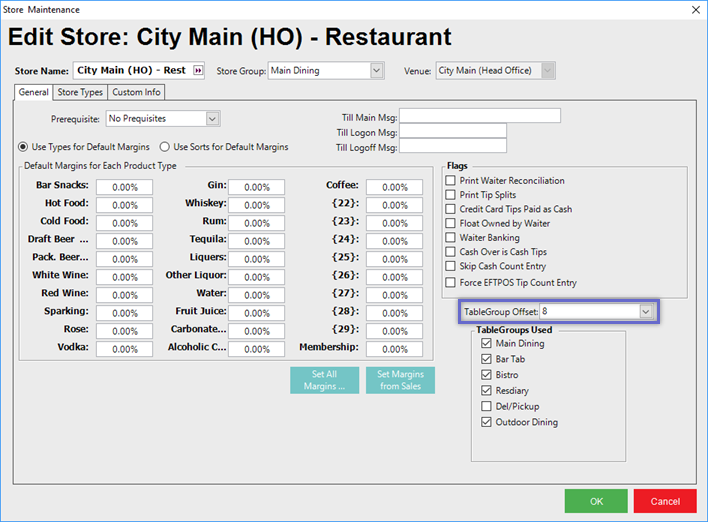Click the Till Logon Msg field

pos(453,131)
